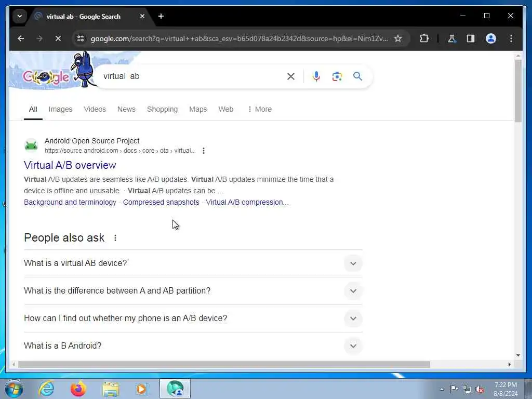Stop loading the page

coord(58,38)
